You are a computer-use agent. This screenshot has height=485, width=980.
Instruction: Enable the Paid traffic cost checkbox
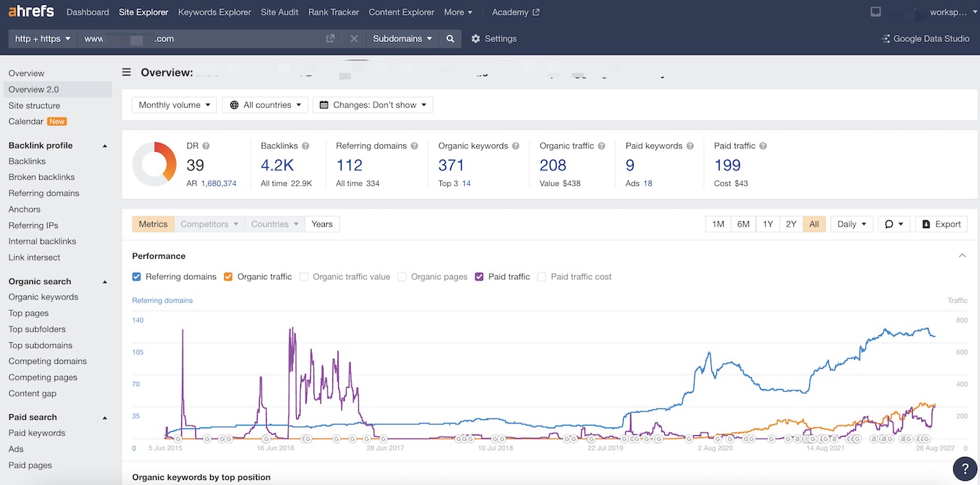tap(542, 276)
